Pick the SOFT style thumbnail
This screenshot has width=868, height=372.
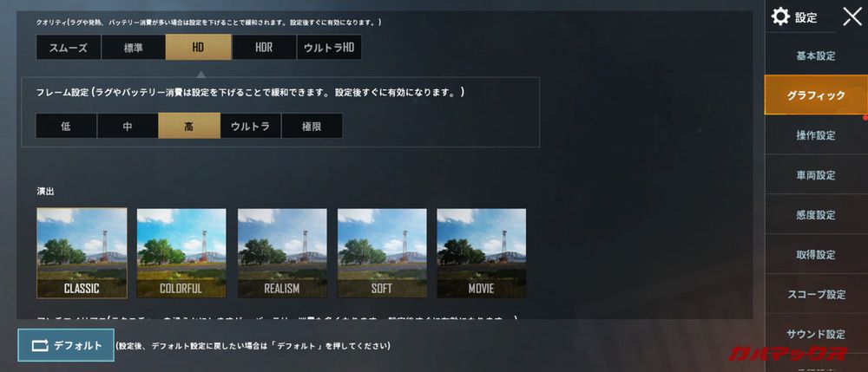(382, 253)
